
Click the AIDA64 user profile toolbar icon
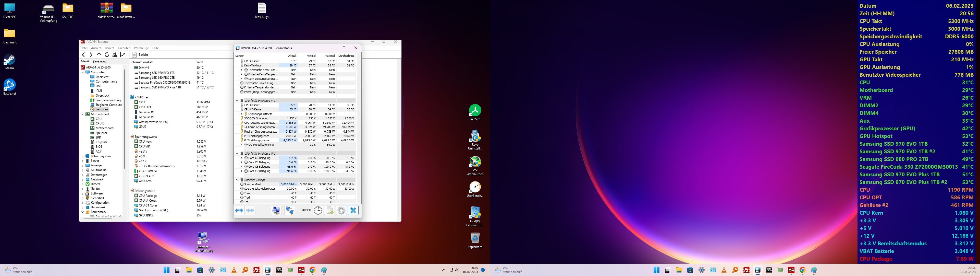pyautogui.click(x=115, y=55)
